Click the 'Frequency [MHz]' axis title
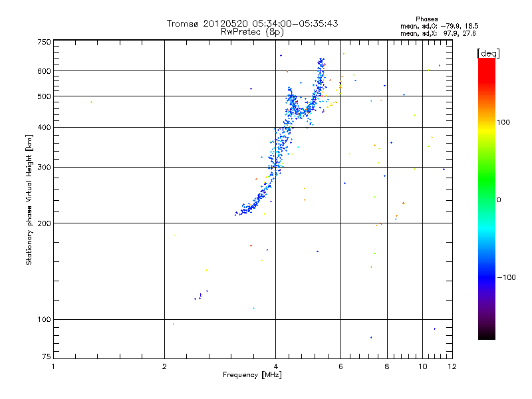This screenshot has width=532, height=399. (252, 375)
